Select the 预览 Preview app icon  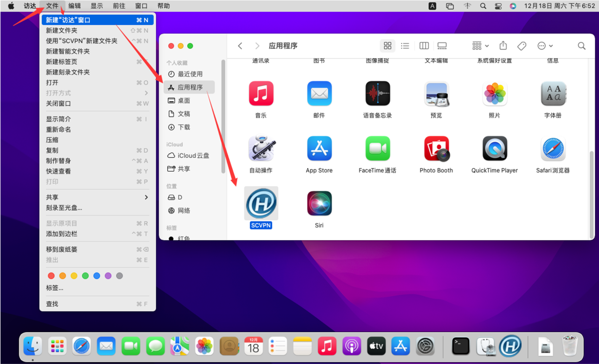click(436, 94)
